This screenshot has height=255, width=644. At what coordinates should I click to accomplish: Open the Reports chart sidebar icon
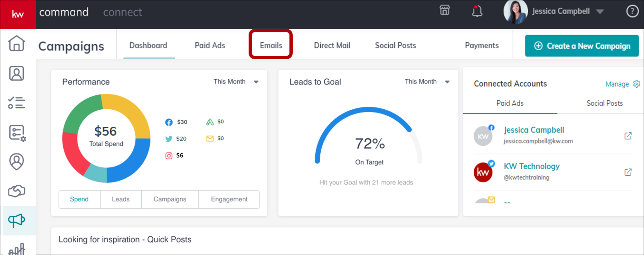[x=17, y=249]
